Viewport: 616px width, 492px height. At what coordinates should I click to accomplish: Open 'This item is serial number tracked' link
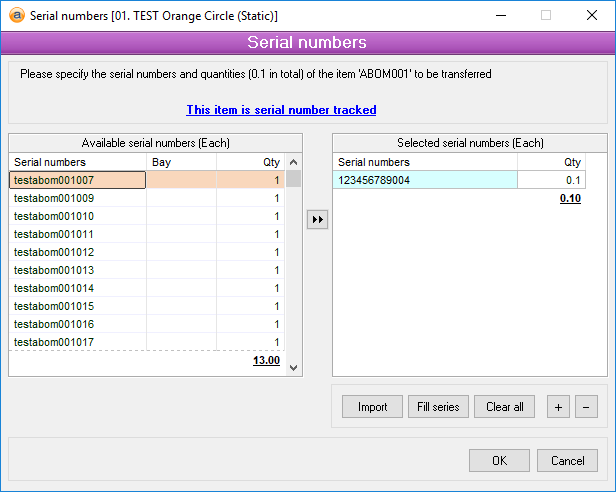click(281, 110)
